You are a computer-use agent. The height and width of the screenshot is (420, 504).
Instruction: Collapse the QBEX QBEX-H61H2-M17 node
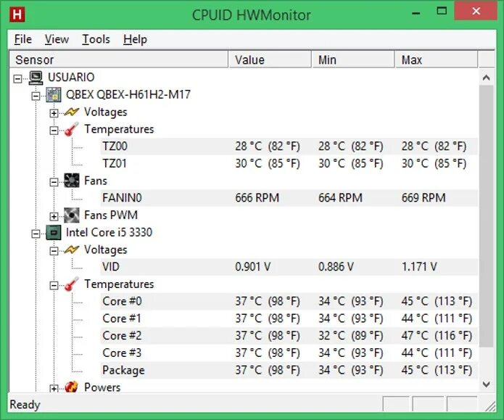pos(36,96)
